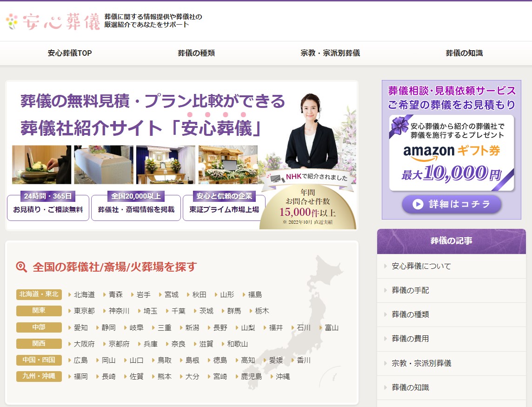Click play icon on 詳細はコチラ button
532x407 pixels.
coord(418,204)
